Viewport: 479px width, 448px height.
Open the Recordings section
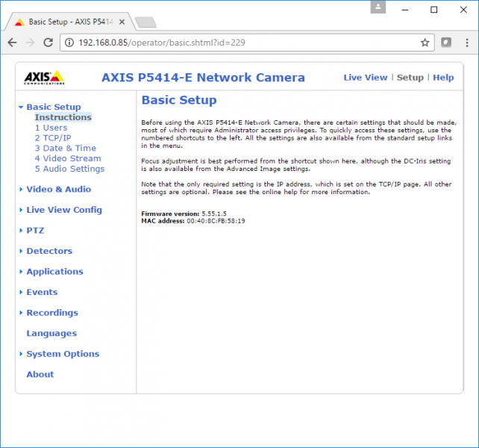click(52, 313)
